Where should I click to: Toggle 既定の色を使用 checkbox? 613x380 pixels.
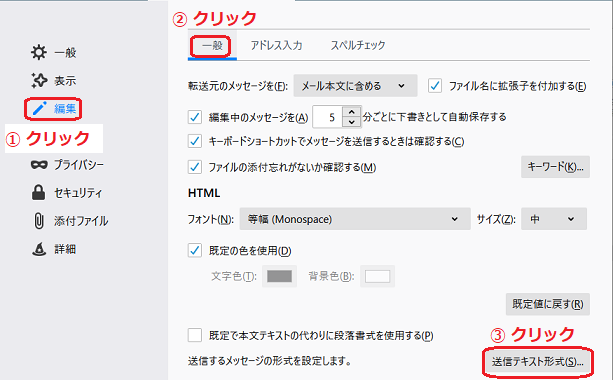tap(195, 250)
